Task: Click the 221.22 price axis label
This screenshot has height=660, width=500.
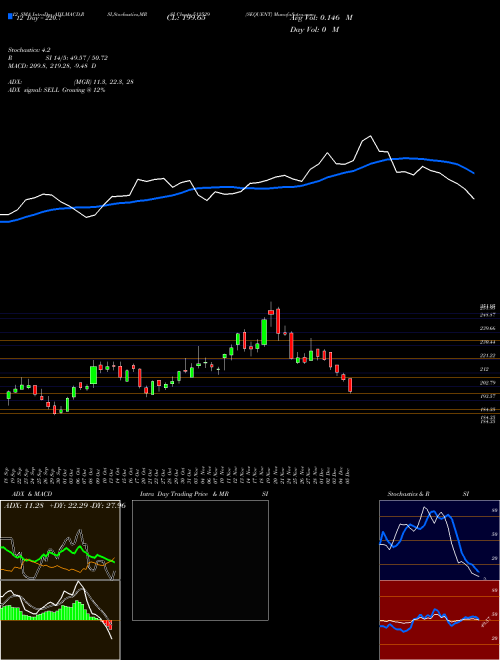Action: click(487, 356)
